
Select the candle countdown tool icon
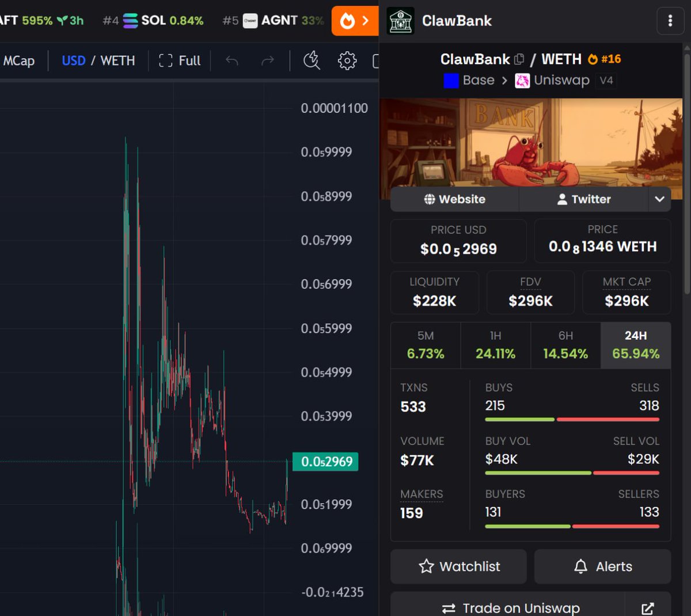(311, 60)
